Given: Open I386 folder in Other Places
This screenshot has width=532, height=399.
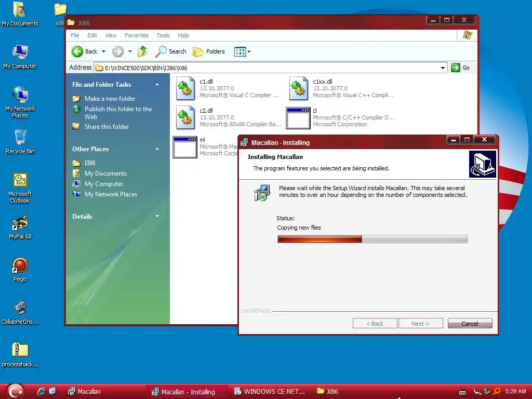Looking at the screenshot, I should [90, 163].
